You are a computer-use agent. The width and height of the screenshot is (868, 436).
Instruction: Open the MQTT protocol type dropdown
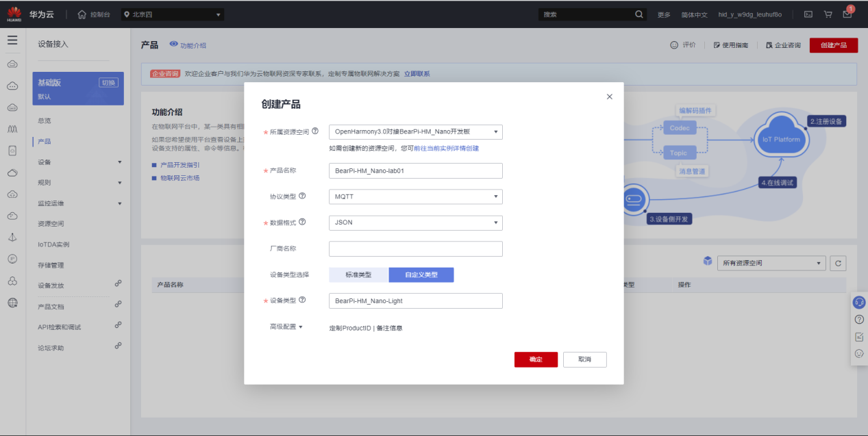coord(416,196)
